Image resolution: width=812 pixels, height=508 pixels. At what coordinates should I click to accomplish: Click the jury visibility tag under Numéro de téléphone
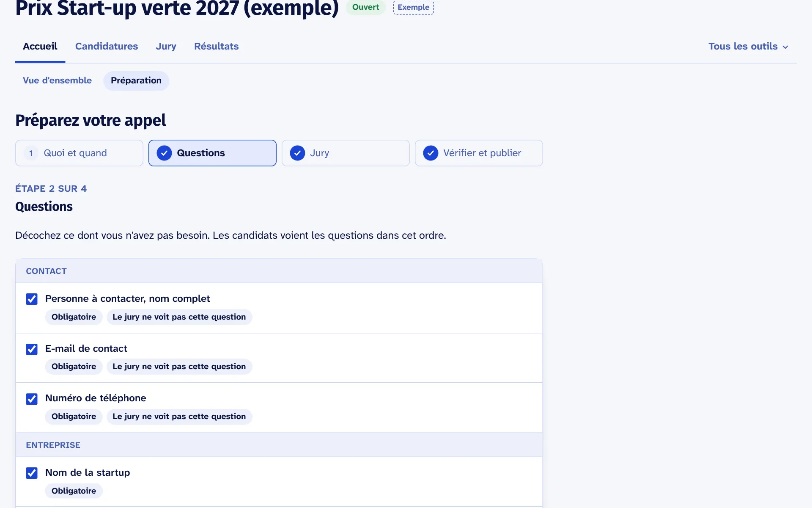click(x=179, y=417)
